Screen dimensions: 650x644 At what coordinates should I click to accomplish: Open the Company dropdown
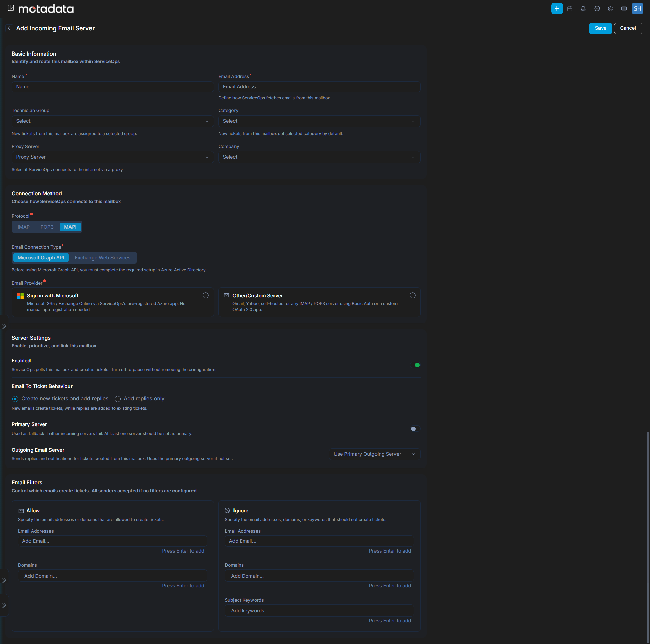click(x=319, y=157)
